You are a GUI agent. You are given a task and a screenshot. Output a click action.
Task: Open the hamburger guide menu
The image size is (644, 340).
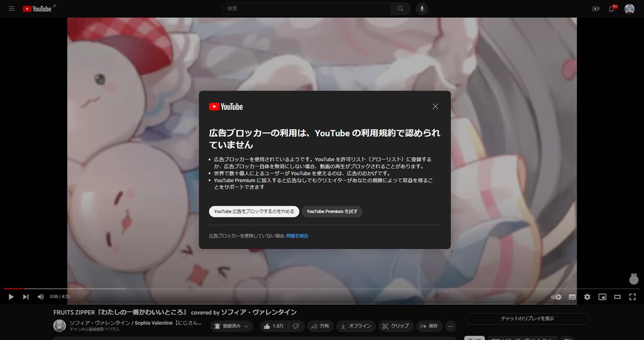pyautogui.click(x=12, y=9)
